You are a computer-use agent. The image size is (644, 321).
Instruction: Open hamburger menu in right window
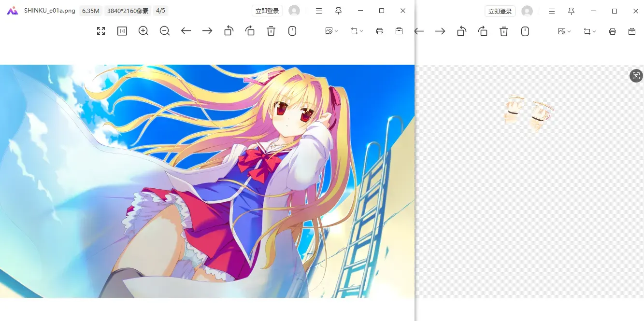tap(552, 11)
